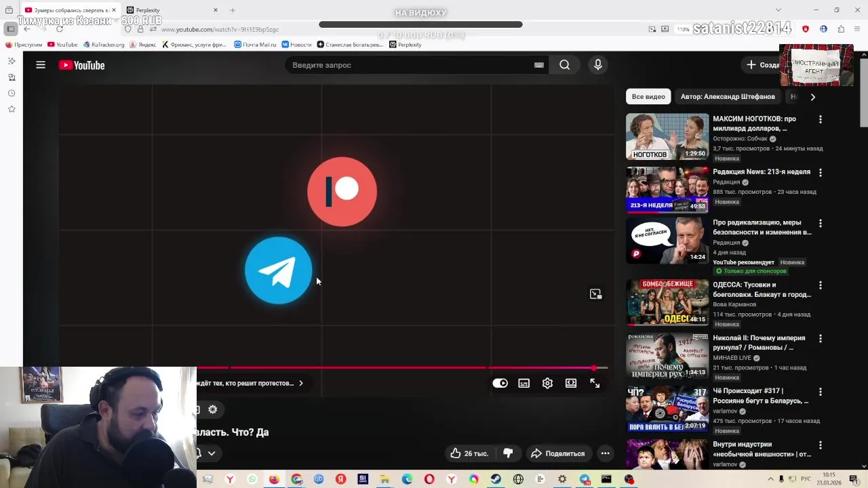Open WhatsApp from the taskbar
This screenshot has width=868, height=488.
tap(252, 479)
